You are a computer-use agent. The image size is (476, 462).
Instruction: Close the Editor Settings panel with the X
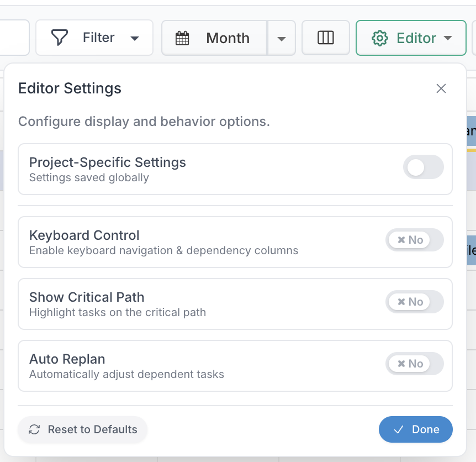tap(441, 88)
